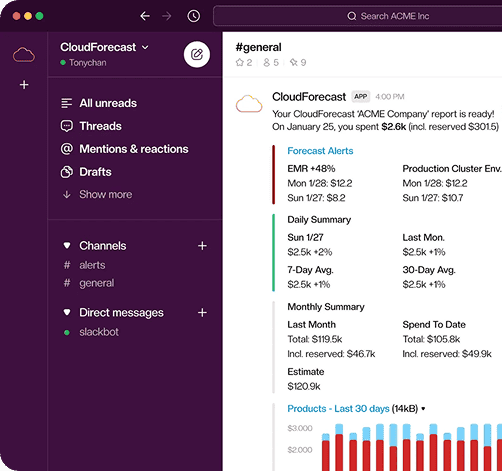502x471 pixels.
Task: Click the star count icon in header
Action: [x=240, y=62]
